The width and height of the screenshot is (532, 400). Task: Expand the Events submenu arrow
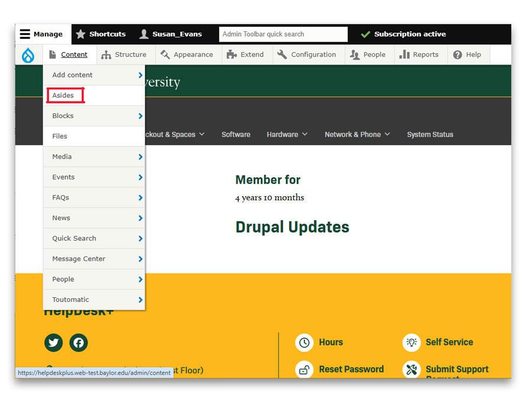click(141, 177)
